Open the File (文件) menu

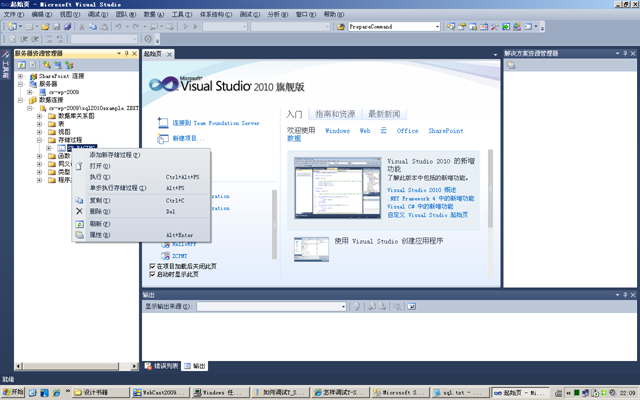click(x=13, y=14)
